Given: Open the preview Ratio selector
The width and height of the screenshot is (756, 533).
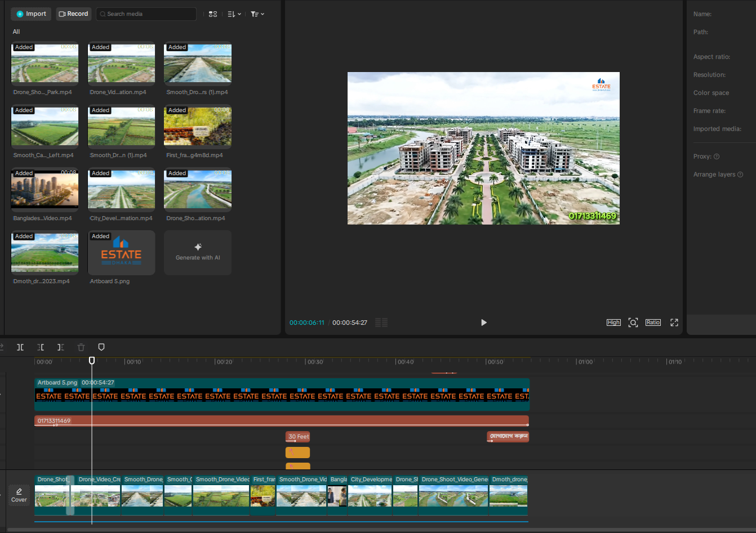Looking at the screenshot, I should (x=653, y=323).
